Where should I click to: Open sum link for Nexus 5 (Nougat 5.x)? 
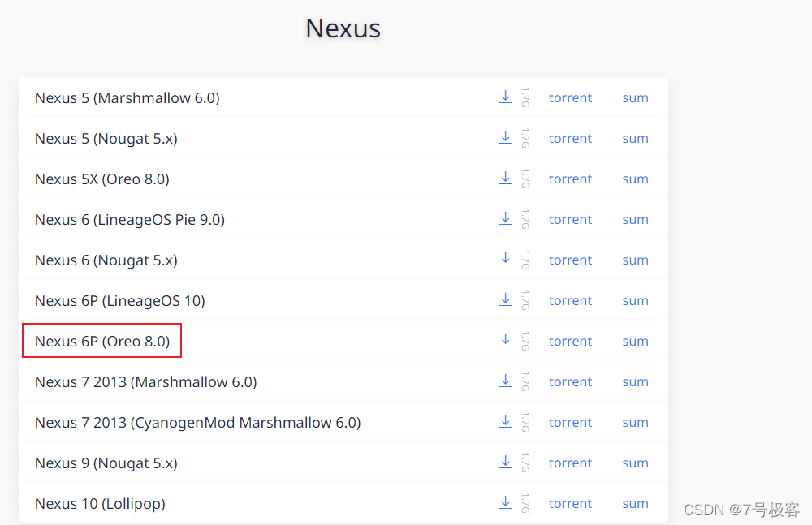(x=636, y=138)
